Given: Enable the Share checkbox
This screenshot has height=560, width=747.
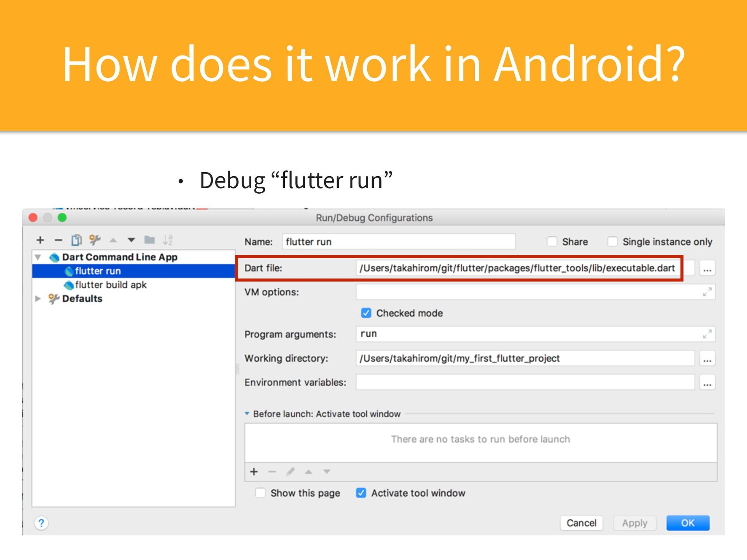Looking at the screenshot, I should (x=552, y=241).
